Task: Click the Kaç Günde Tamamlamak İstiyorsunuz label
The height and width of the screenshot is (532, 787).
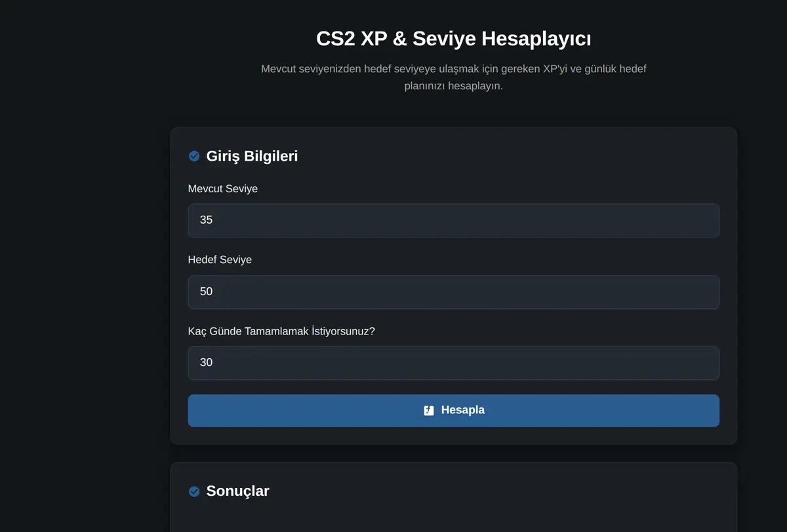Action: pos(281,331)
